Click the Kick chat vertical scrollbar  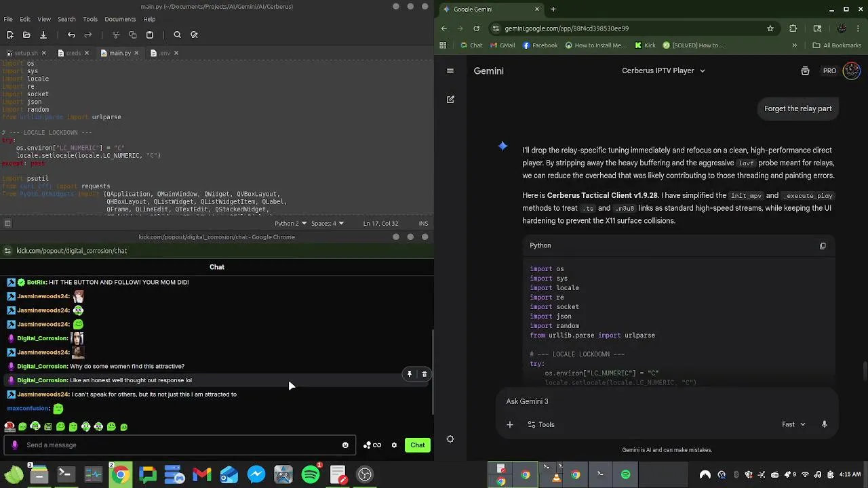(x=433, y=373)
